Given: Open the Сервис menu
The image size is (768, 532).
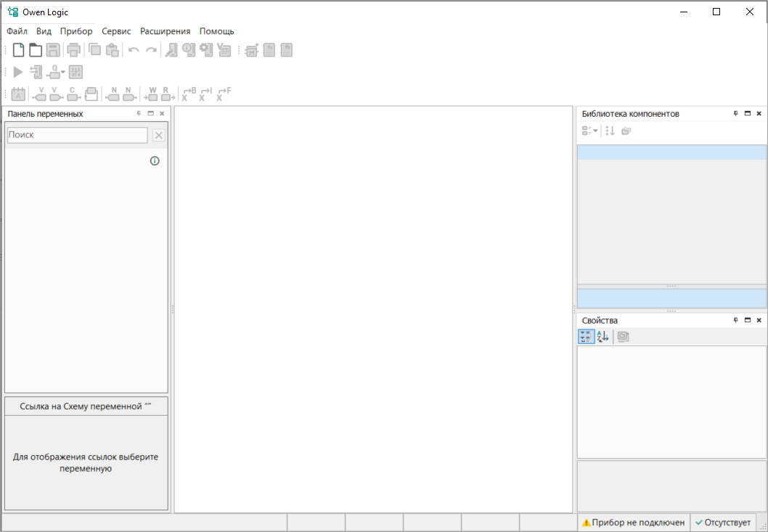Looking at the screenshot, I should point(116,31).
